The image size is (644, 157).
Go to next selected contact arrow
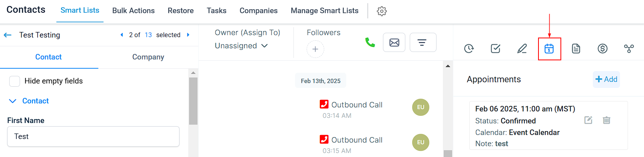(188, 35)
